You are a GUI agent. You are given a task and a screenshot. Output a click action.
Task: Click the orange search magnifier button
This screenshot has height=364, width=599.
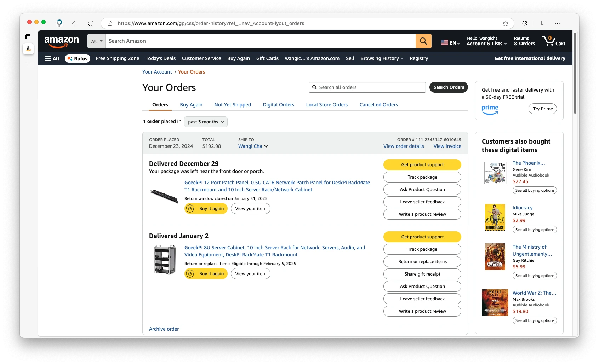[x=423, y=41]
